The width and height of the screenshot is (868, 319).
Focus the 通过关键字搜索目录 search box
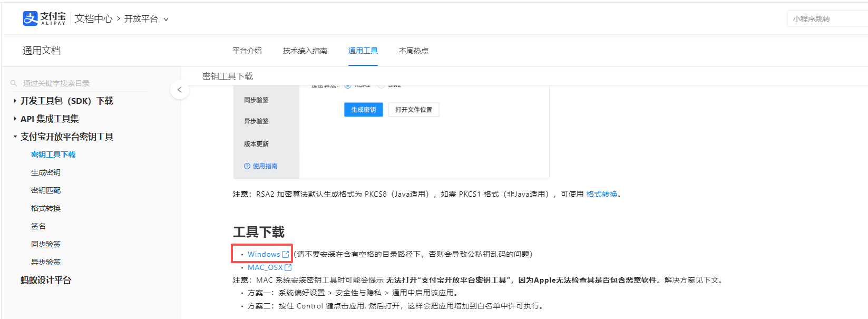[x=80, y=83]
